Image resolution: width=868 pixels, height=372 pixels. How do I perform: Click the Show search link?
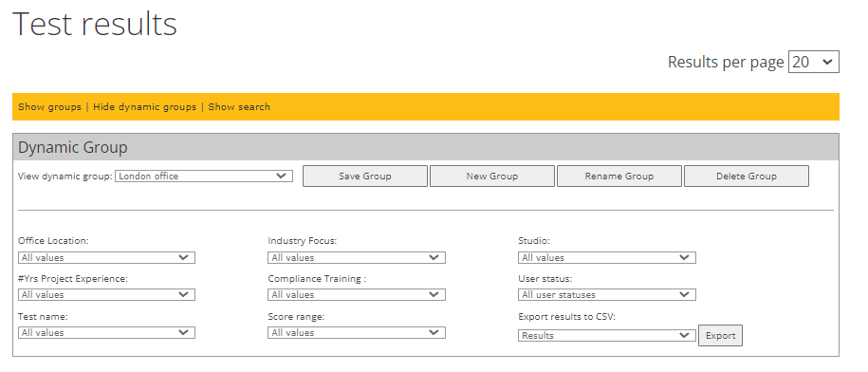click(239, 107)
